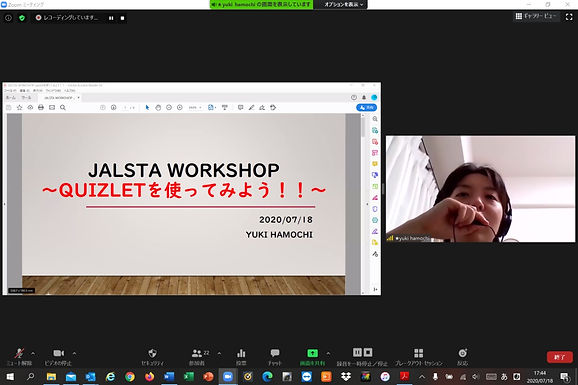The width and height of the screenshot is (578, 385).
Task: Select the JALSTA WORKSHOP document tab
Action: pos(59,98)
